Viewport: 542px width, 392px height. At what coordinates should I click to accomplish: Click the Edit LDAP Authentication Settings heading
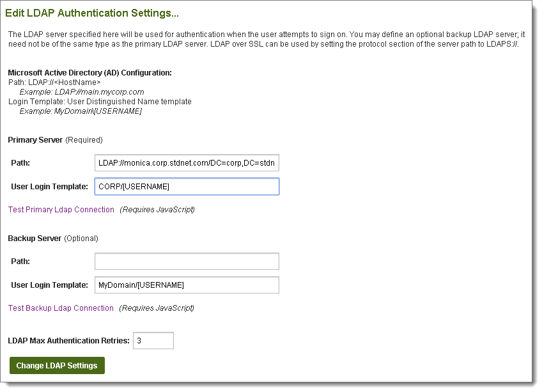point(92,13)
